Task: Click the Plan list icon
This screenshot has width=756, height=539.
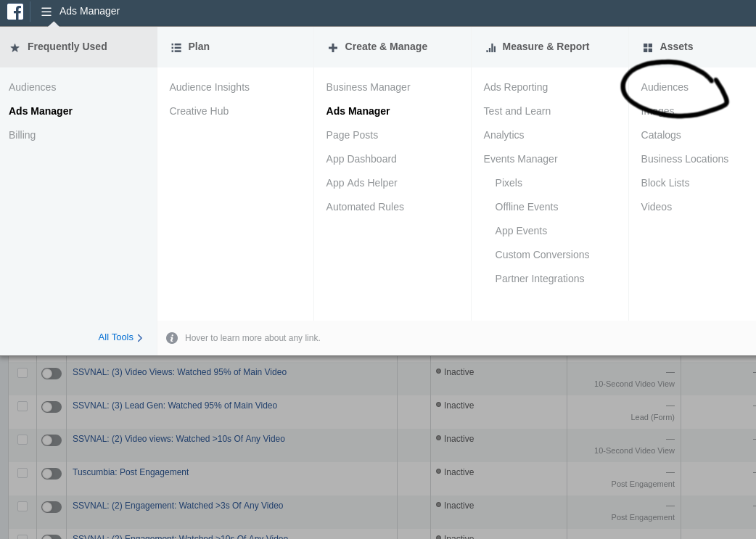Action: click(176, 48)
